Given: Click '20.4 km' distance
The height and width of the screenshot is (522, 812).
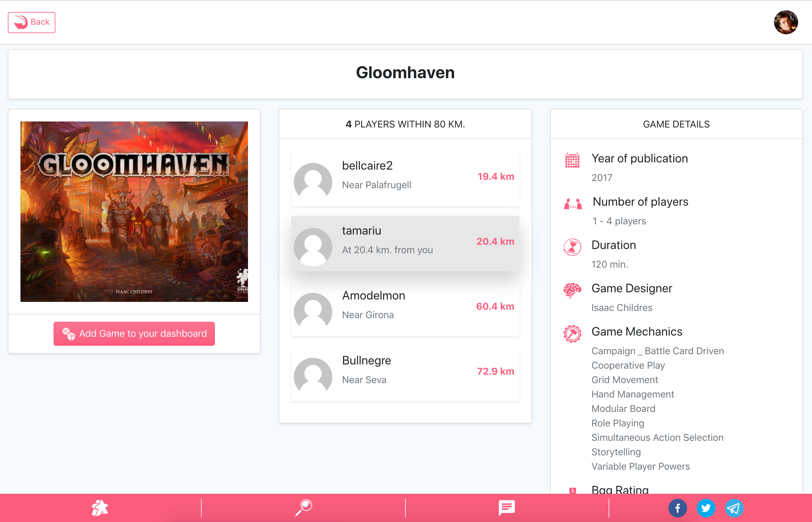Looking at the screenshot, I should (x=495, y=241).
